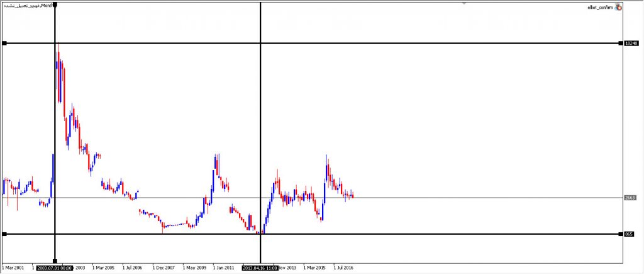This screenshot has height=274, width=644.
Task: Select the 10240 price level label
Action: (631, 43)
